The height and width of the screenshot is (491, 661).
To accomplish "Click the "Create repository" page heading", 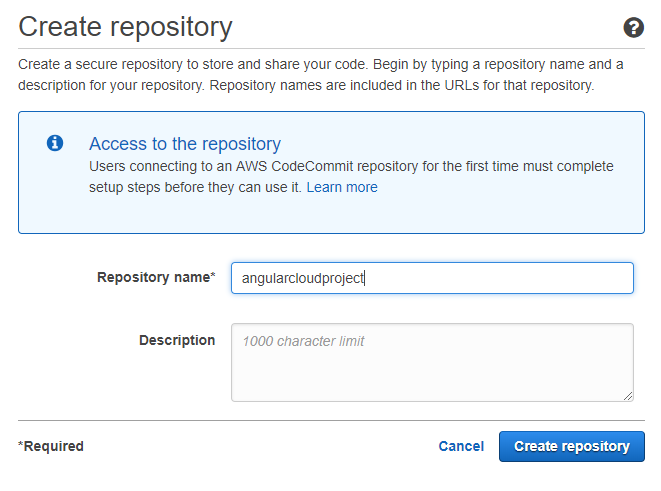I will (125, 27).
